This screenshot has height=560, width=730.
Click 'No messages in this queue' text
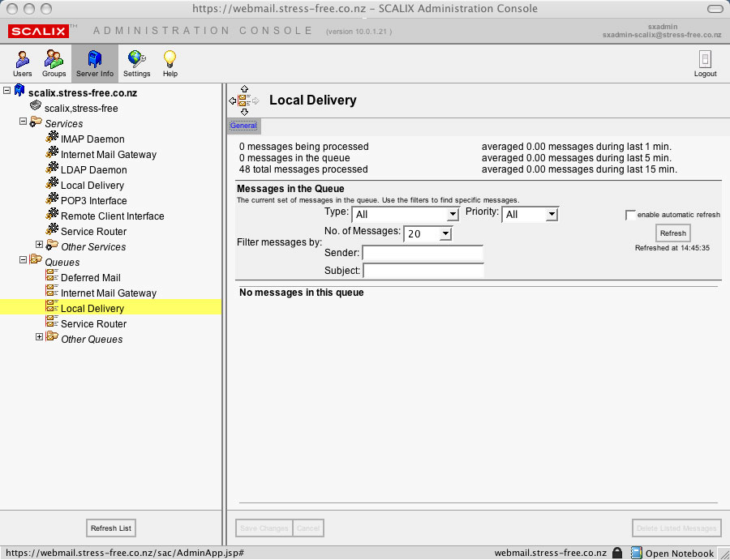301,293
